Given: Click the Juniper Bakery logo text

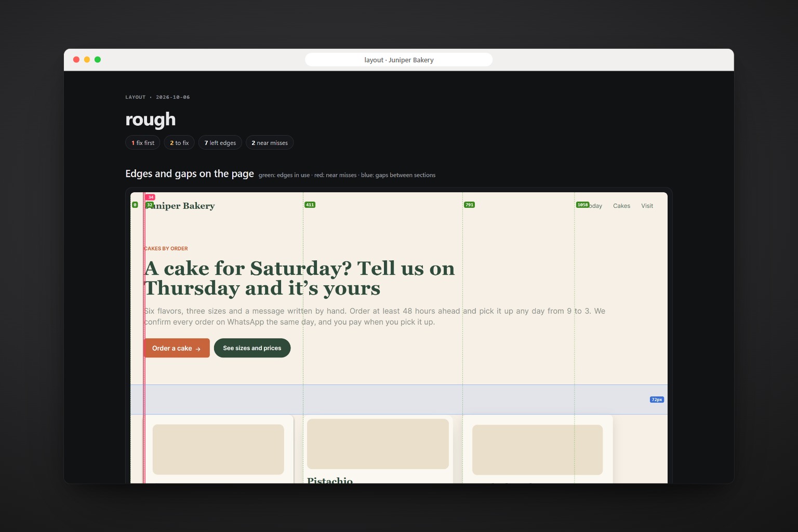Looking at the screenshot, I should click(x=180, y=206).
